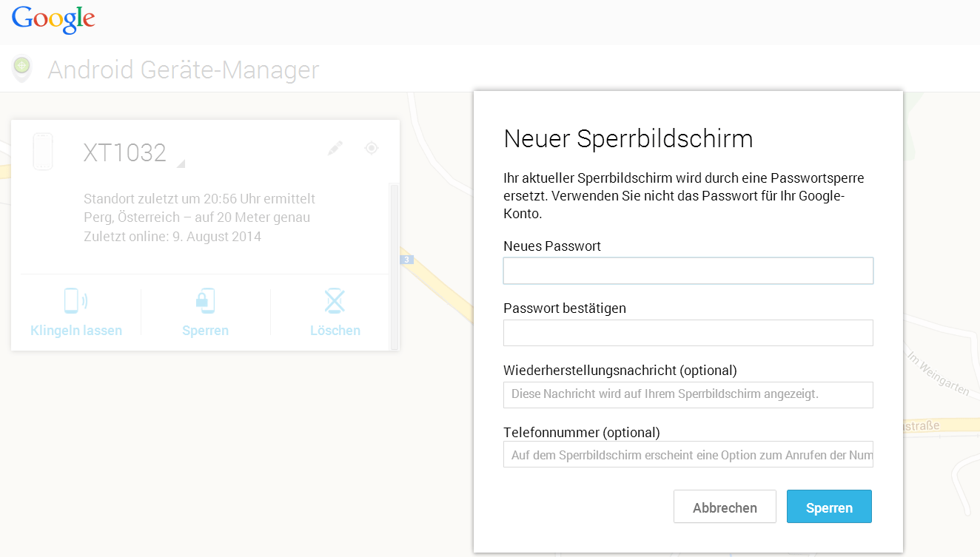Click the ringing phone icon above Klingeln lassen
980x557 pixels.
pyautogui.click(x=75, y=301)
